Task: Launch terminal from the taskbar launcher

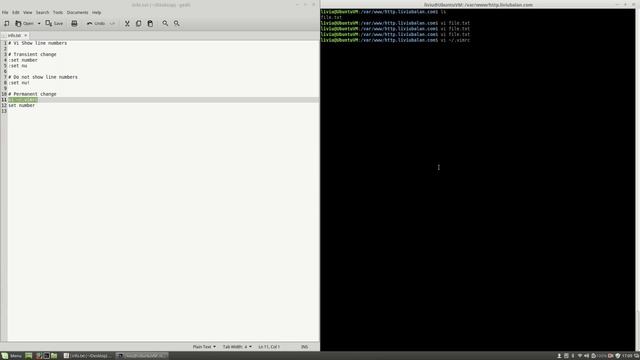Action: click(46, 356)
